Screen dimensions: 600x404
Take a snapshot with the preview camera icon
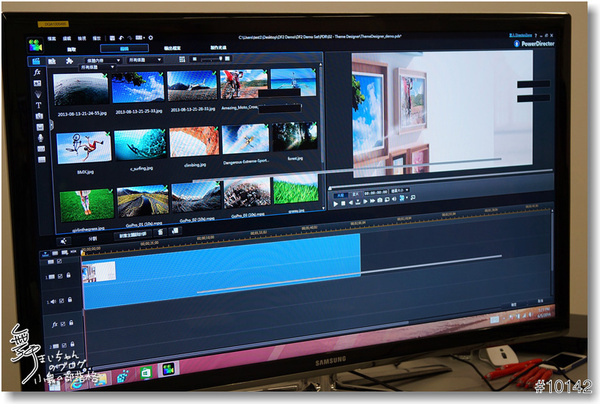pyautogui.click(x=380, y=200)
